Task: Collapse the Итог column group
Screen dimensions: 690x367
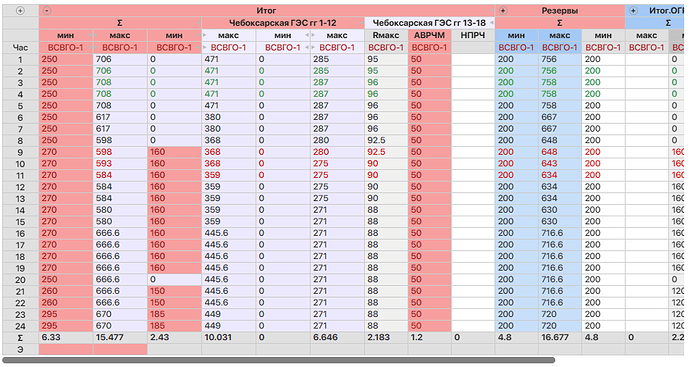Action: (48, 11)
